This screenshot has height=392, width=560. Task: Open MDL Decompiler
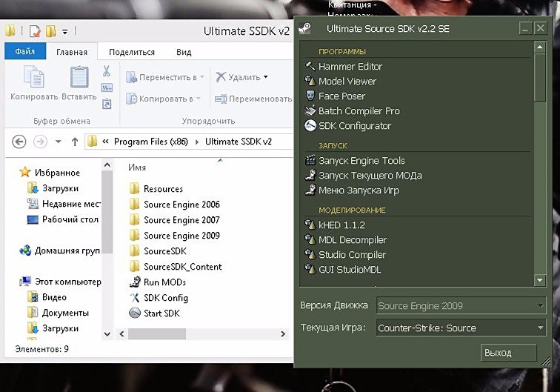tap(345, 240)
